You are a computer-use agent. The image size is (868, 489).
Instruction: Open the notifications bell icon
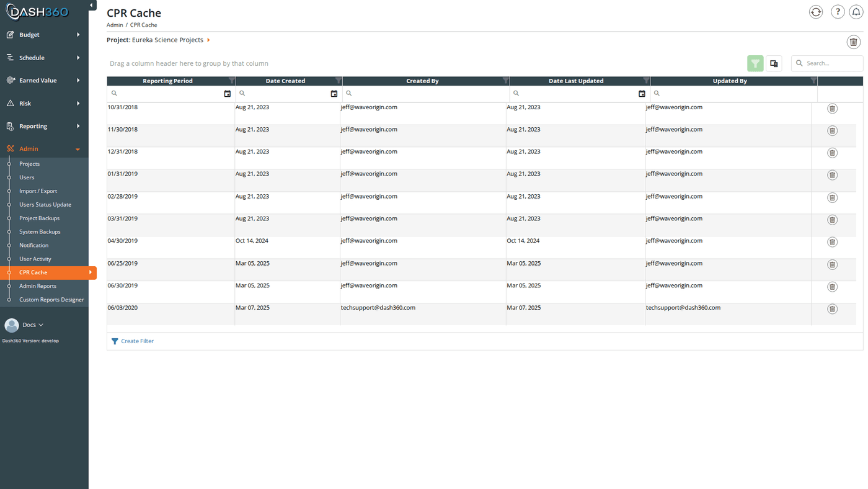pos(856,12)
